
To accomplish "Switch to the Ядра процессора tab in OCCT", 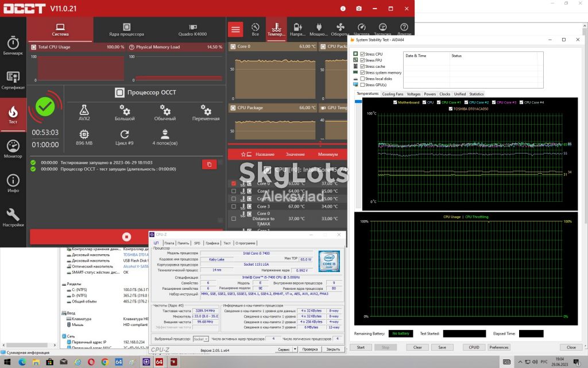I will point(126,29).
